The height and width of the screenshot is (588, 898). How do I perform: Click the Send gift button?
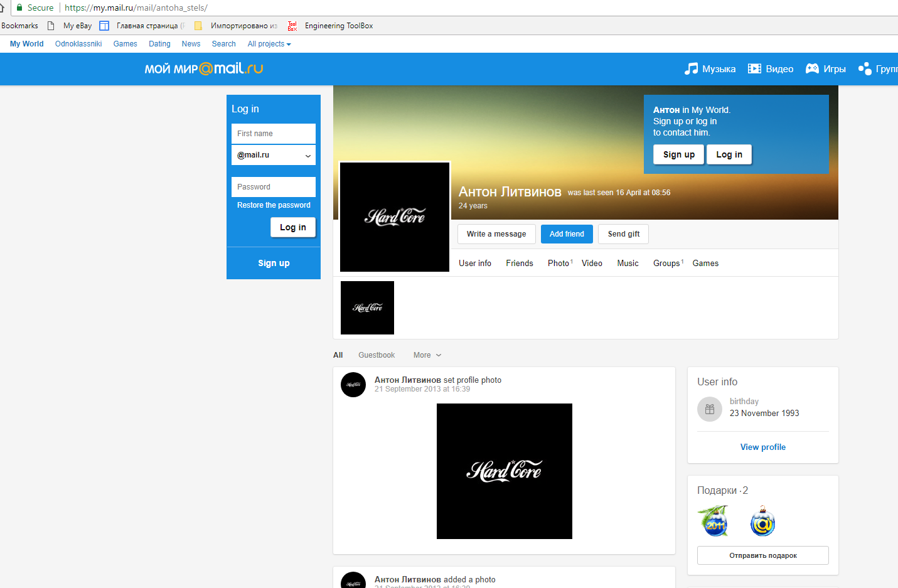[624, 234]
